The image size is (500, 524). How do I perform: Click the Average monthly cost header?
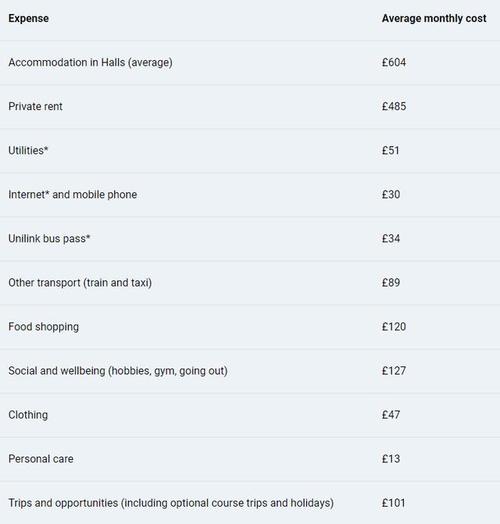pos(434,18)
